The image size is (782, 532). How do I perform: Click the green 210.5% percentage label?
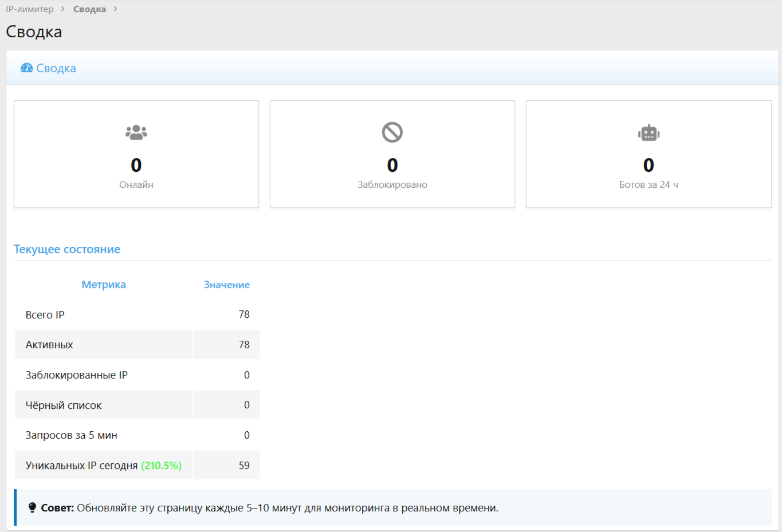161,466
